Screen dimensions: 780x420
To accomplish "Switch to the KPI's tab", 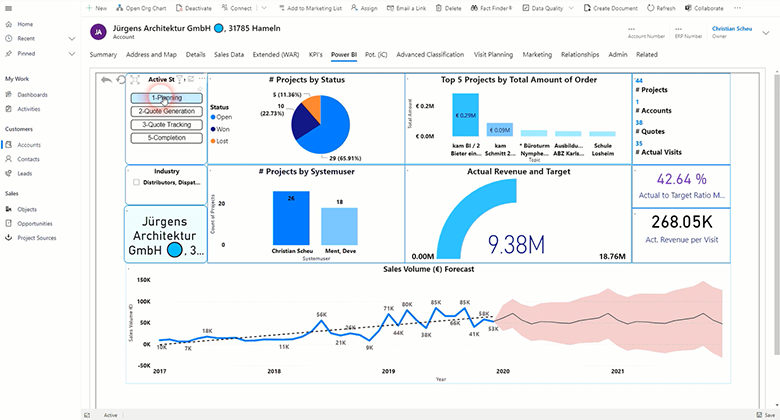I will [315, 55].
